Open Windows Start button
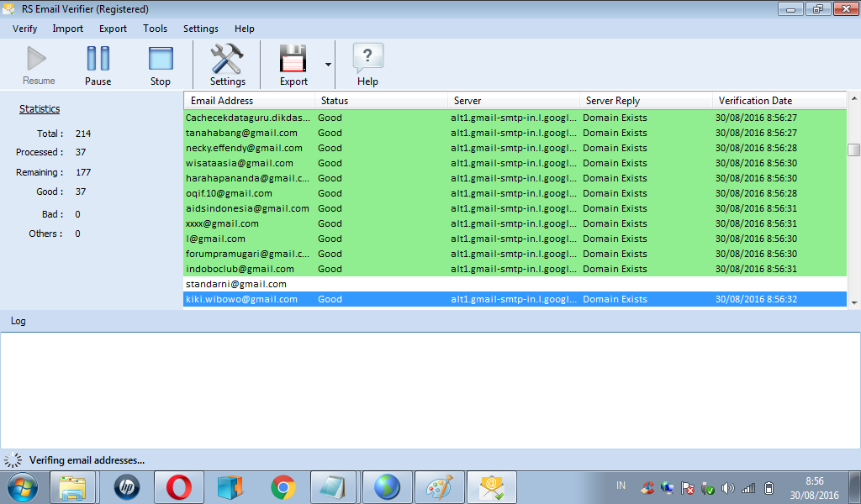Viewport: 861px width, 504px height. pos(23,487)
